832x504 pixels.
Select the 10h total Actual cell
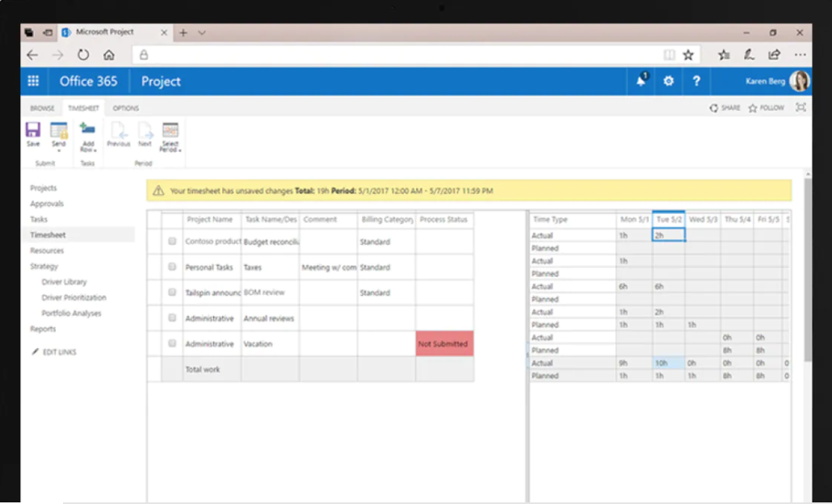(x=669, y=363)
